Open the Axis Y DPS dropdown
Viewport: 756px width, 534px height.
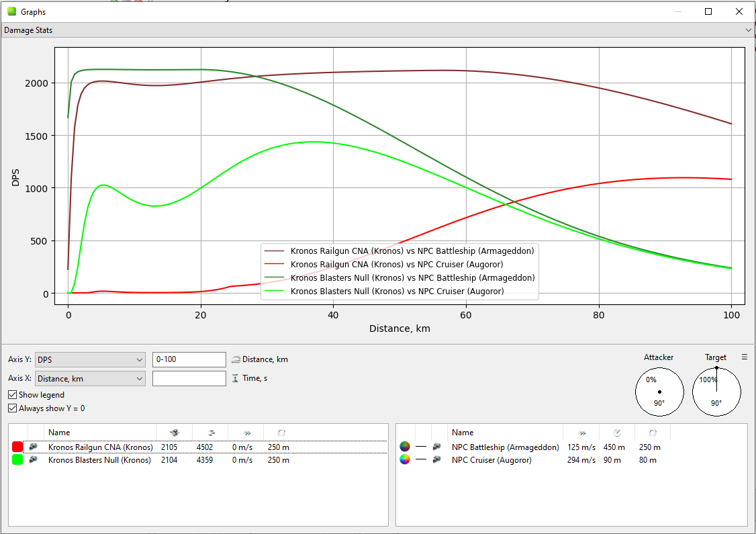(x=90, y=360)
